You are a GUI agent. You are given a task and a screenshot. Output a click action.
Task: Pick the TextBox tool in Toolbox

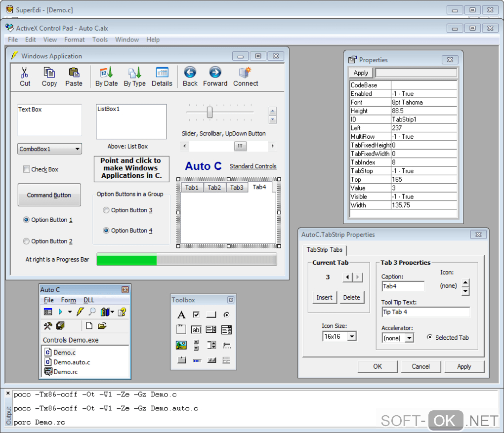point(196,330)
